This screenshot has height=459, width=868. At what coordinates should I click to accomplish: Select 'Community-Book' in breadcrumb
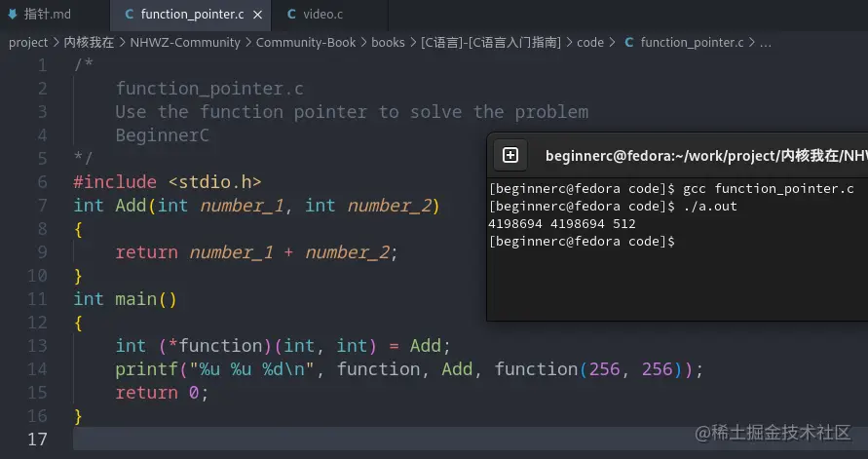306,43
